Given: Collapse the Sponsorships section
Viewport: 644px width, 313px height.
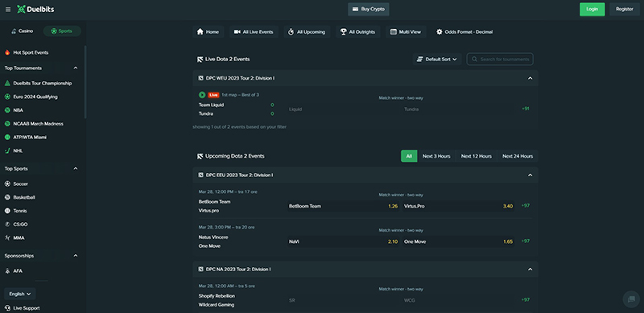Looking at the screenshot, I should pos(76,256).
